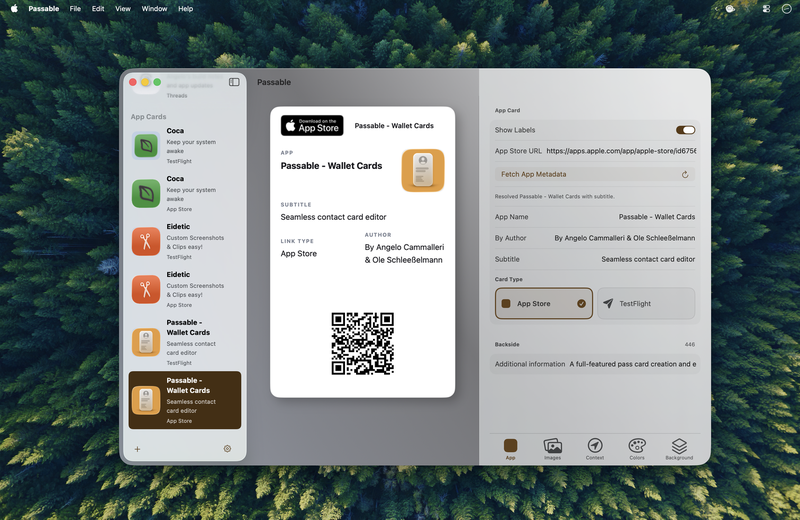Click the refresh icon in Fetch App Metadata
The width and height of the screenshot is (800, 520).
click(685, 175)
